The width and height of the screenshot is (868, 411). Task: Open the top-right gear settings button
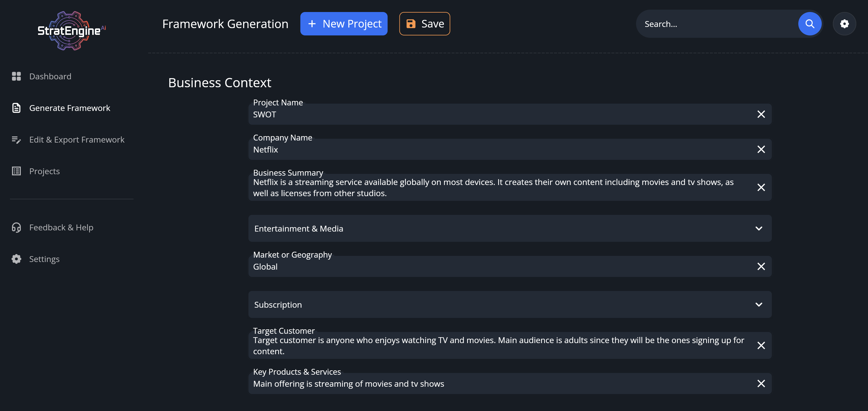(x=844, y=24)
